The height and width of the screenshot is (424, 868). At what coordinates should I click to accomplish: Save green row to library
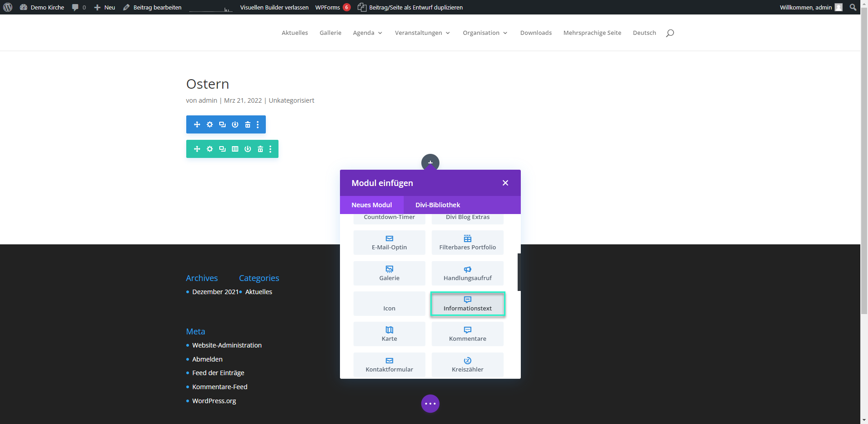pyautogui.click(x=248, y=149)
